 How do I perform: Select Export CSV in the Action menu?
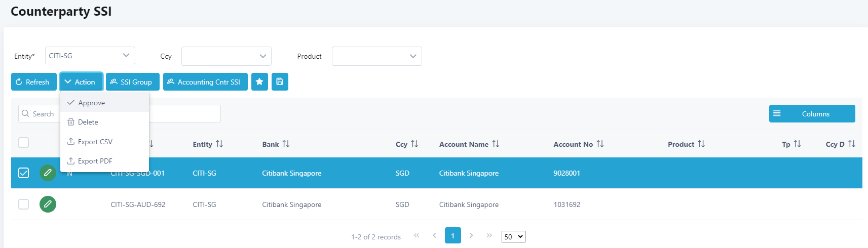[x=95, y=142]
